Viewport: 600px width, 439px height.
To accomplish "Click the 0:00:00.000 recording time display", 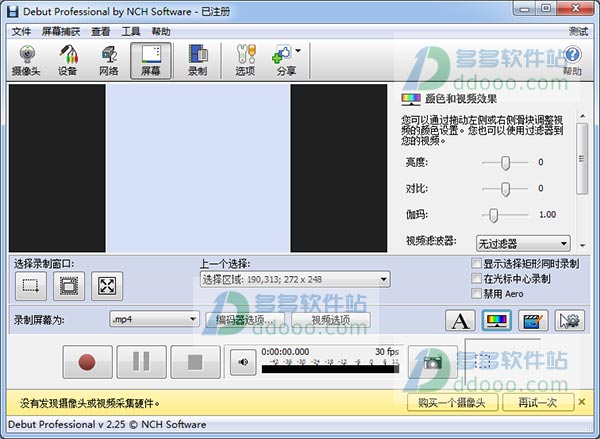I will 285,352.
